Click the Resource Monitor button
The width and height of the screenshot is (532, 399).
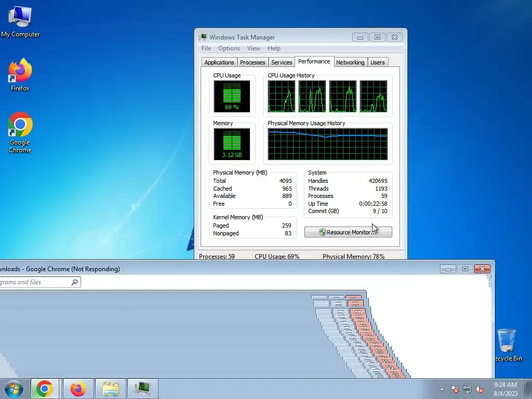[348, 232]
